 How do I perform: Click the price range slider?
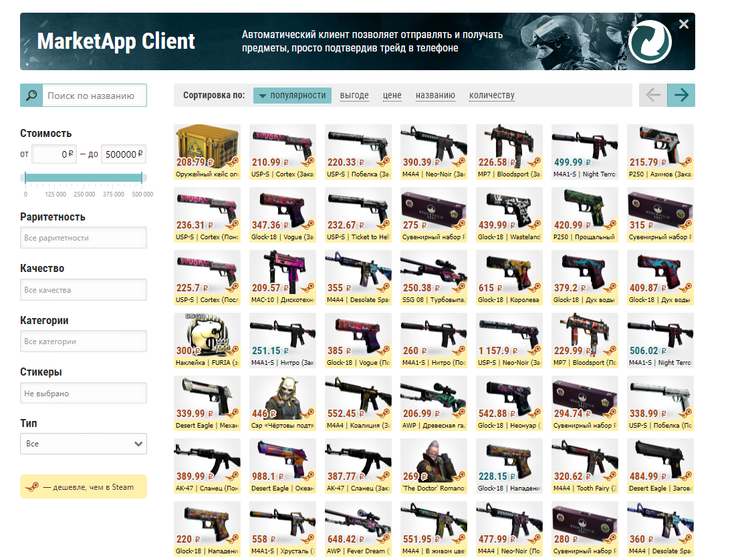(x=84, y=177)
